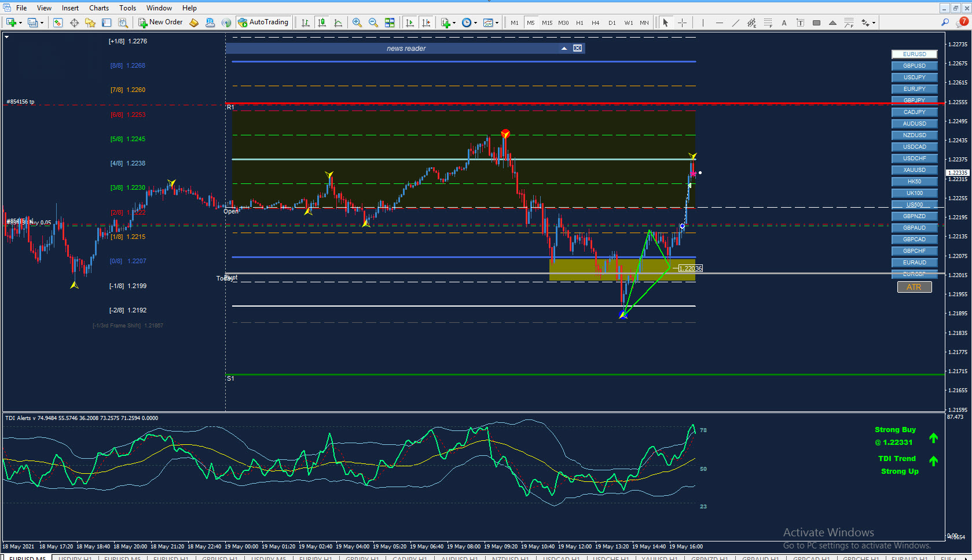Image resolution: width=972 pixels, height=560 pixels.
Task: Select the text 'A' tool
Action: [784, 23]
